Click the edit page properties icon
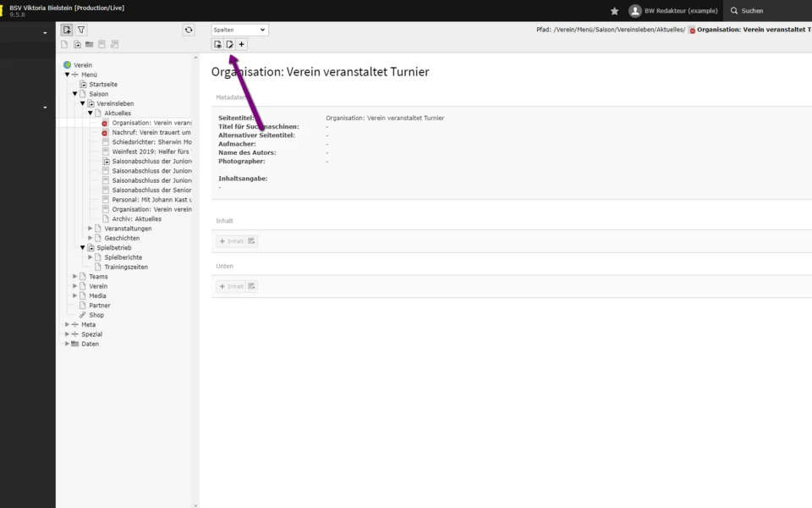Viewport: 812px width, 508px height. pyautogui.click(x=229, y=45)
